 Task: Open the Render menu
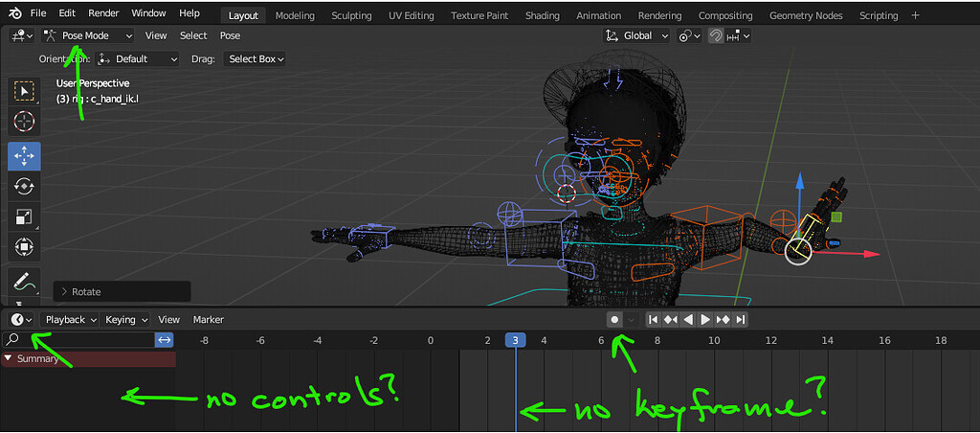pyautogui.click(x=103, y=13)
